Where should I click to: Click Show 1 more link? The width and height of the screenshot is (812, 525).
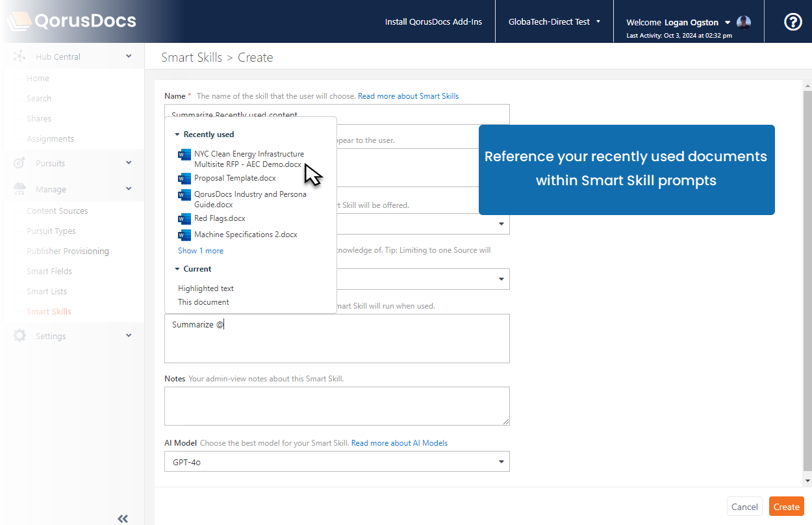point(201,251)
